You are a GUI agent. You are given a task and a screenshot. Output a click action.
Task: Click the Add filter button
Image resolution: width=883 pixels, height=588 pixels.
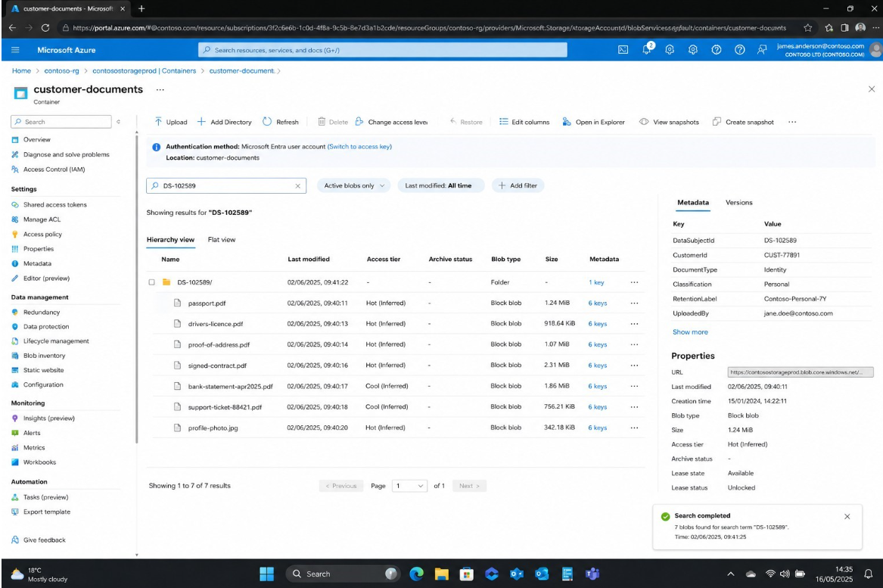(x=518, y=185)
